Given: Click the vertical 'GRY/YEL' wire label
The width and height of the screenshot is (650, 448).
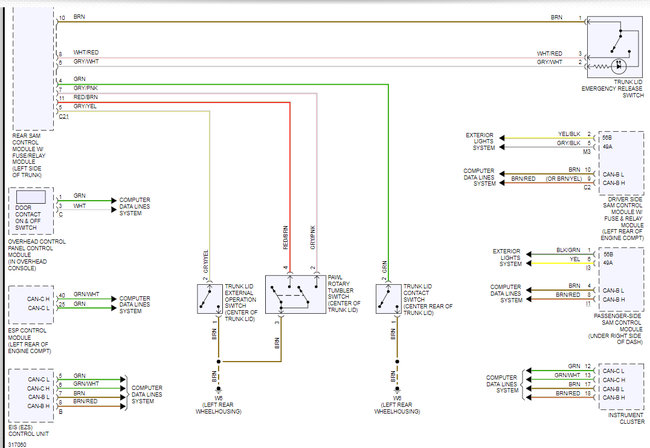Looking at the screenshot, I should coord(206,262).
